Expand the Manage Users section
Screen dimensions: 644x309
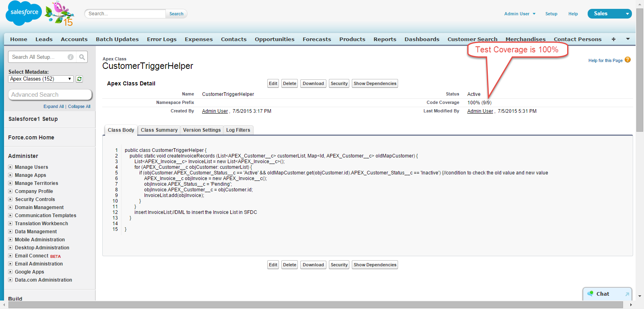[x=10, y=167]
